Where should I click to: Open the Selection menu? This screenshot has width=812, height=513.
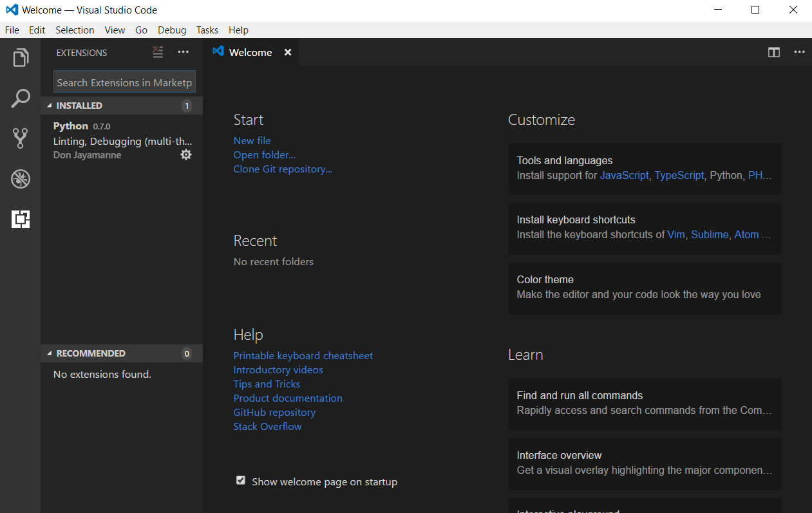click(x=75, y=30)
